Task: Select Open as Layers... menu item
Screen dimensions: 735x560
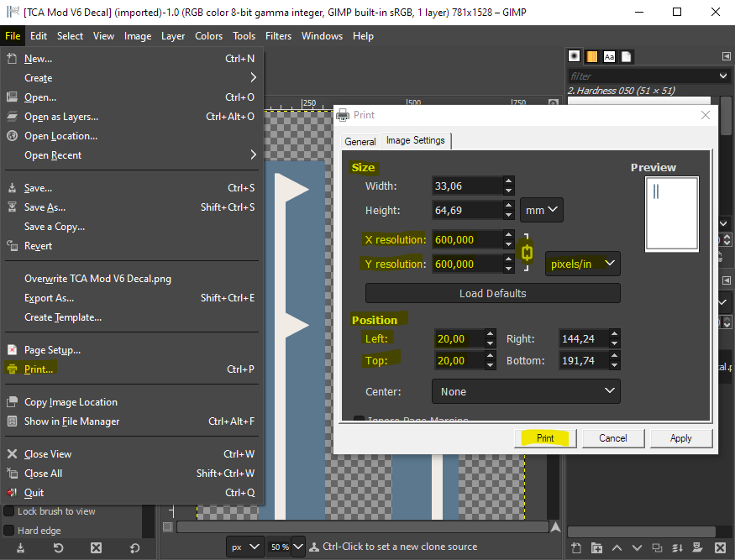Action: pos(132,117)
